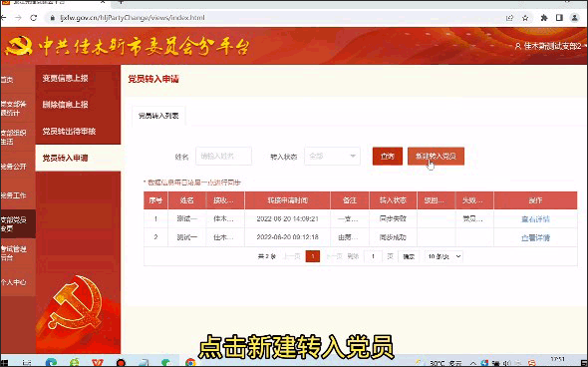The image size is (588, 367).
Task: Select the 同步成功 status cell
Action: pyautogui.click(x=393, y=237)
